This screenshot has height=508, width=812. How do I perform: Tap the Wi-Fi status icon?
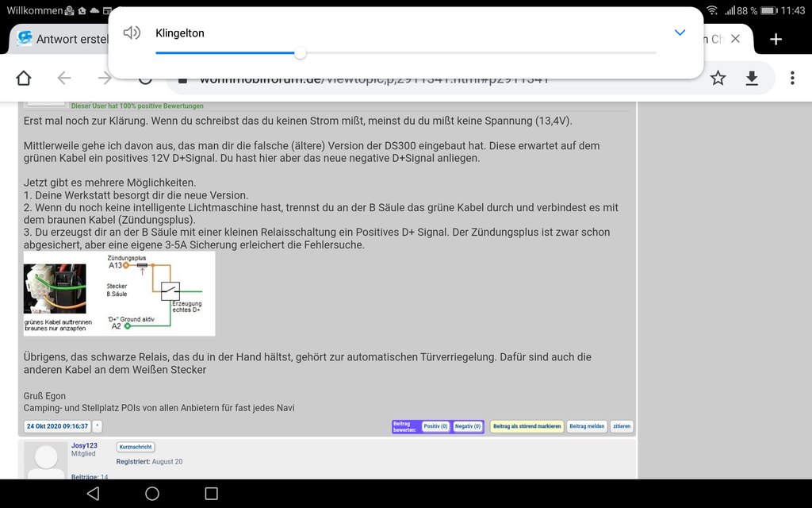point(712,10)
